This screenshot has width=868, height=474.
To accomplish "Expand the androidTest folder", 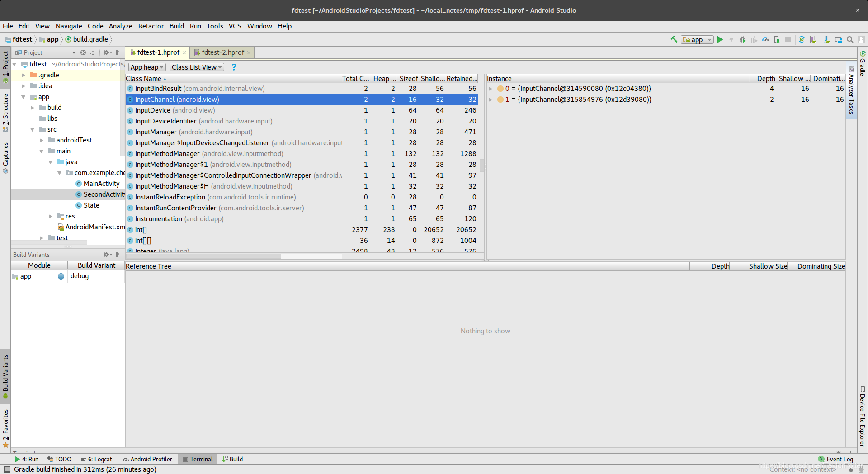I will pyautogui.click(x=42, y=140).
